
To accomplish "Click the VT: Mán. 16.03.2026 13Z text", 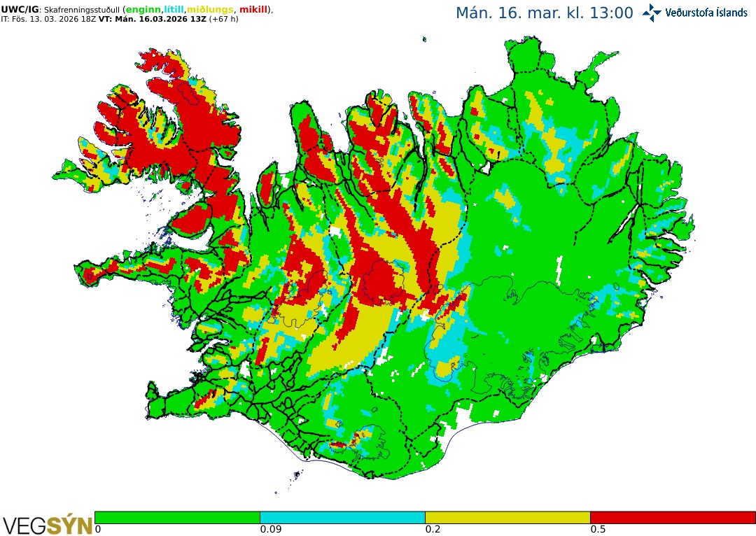I will (153, 20).
